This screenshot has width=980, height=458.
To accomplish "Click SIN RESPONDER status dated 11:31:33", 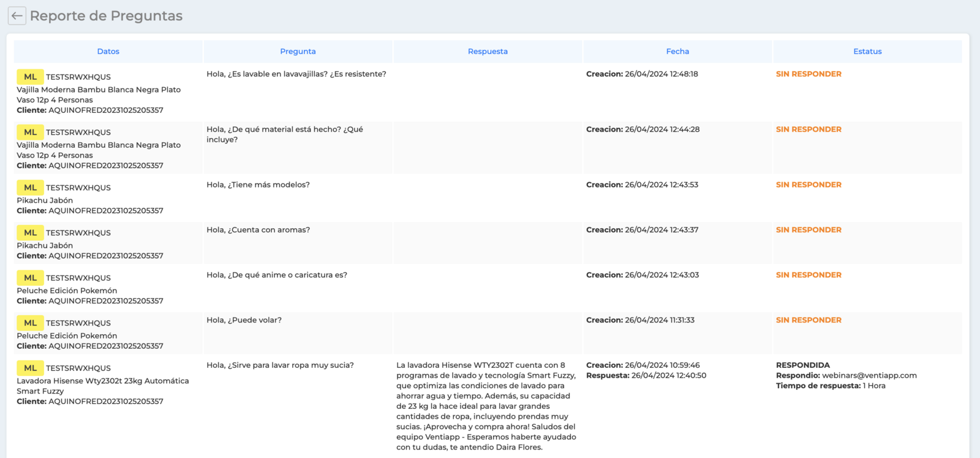I will (809, 320).
